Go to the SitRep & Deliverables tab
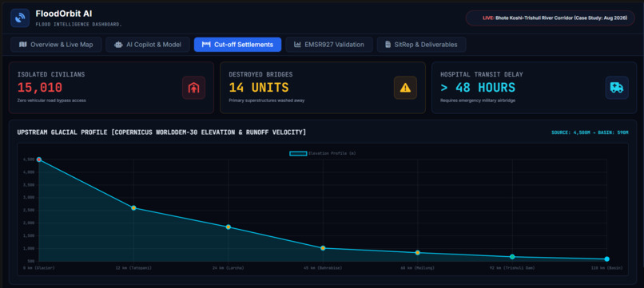 [x=421, y=45]
